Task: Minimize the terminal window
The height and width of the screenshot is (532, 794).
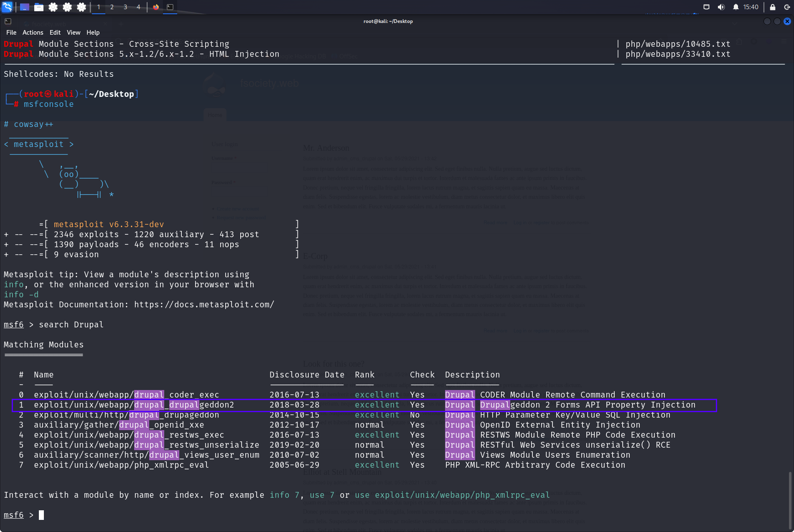Action: click(x=767, y=21)
